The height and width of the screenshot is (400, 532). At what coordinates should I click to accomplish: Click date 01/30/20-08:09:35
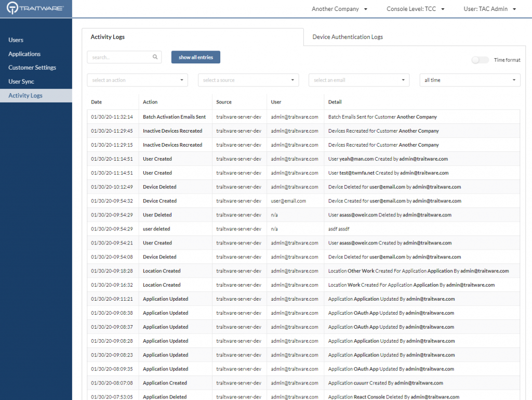112,369
